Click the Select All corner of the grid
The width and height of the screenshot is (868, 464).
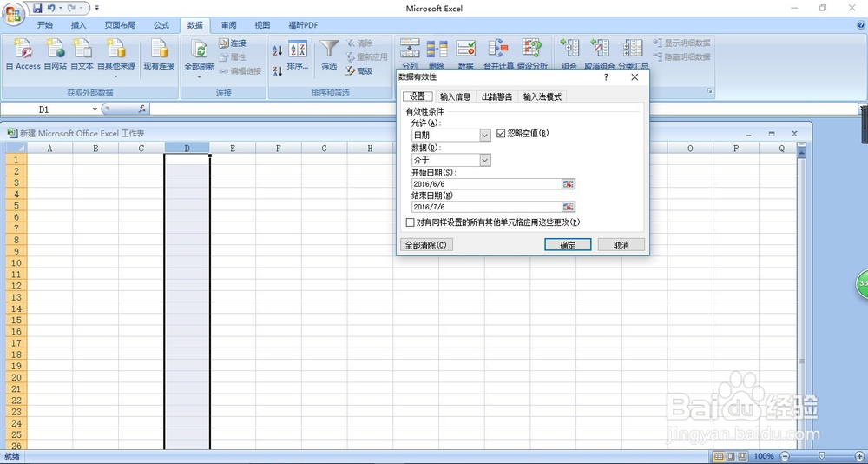[x=16, y=148]
